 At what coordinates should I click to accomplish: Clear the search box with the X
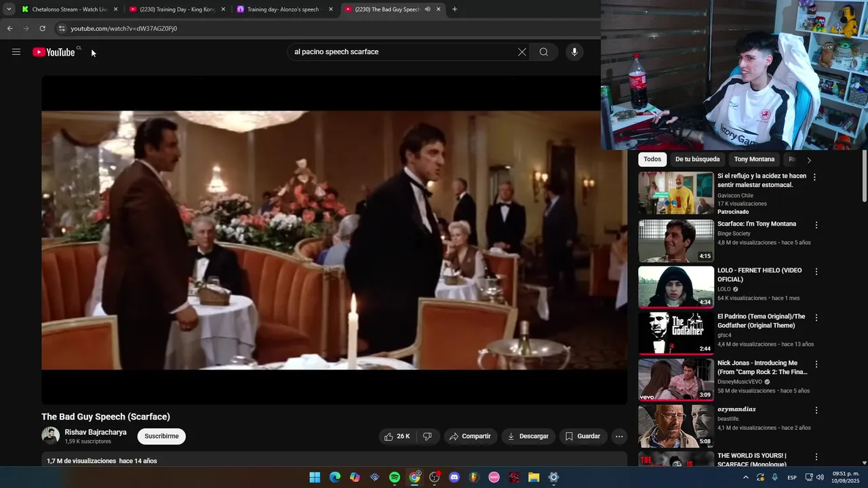(522, 52)
